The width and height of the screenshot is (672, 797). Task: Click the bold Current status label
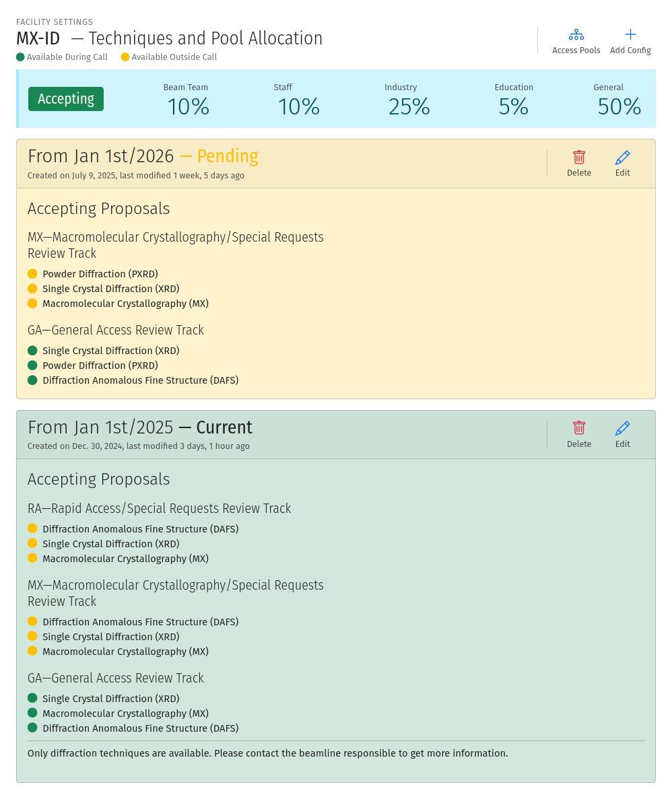click(224, 427)
